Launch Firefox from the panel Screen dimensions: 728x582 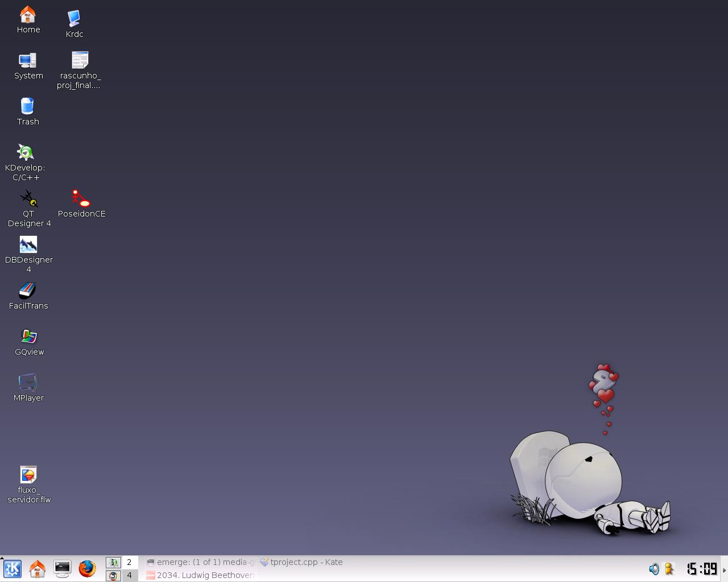coord(87,568)
